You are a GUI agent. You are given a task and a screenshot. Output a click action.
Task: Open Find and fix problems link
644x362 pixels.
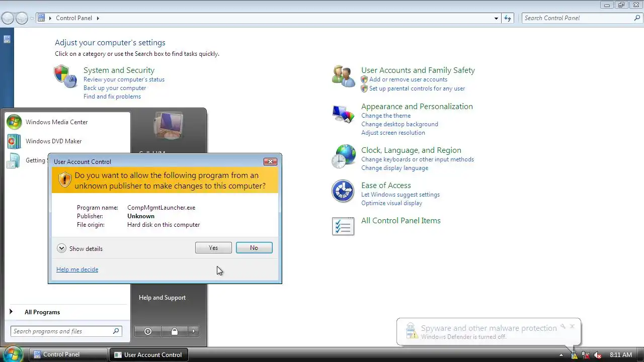tap(112, 97)
